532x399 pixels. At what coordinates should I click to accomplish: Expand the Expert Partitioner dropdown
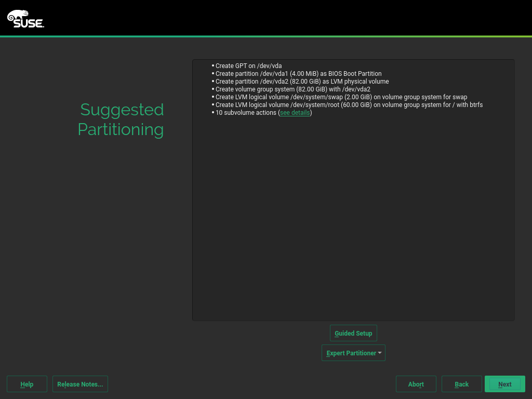(351, 353)
